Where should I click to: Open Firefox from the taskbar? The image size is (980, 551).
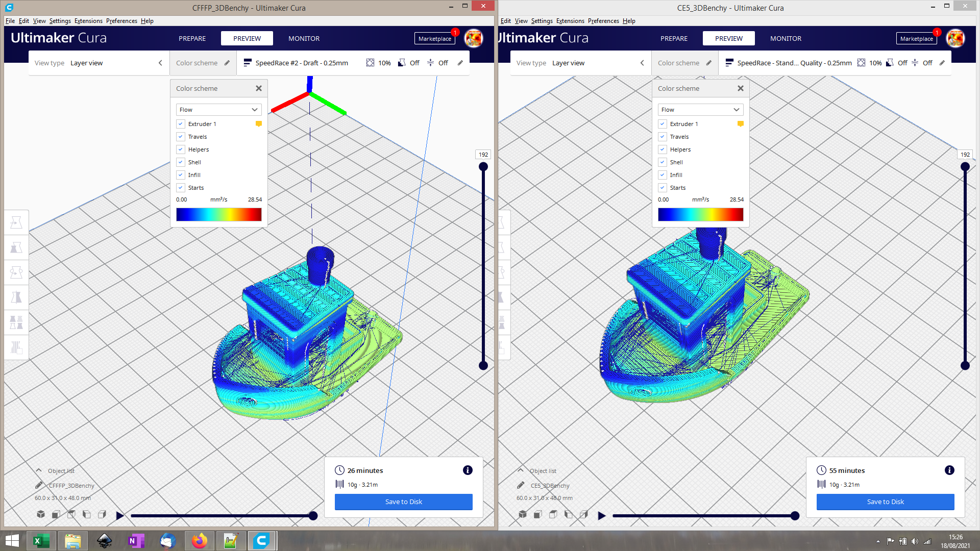pos(199,540)
